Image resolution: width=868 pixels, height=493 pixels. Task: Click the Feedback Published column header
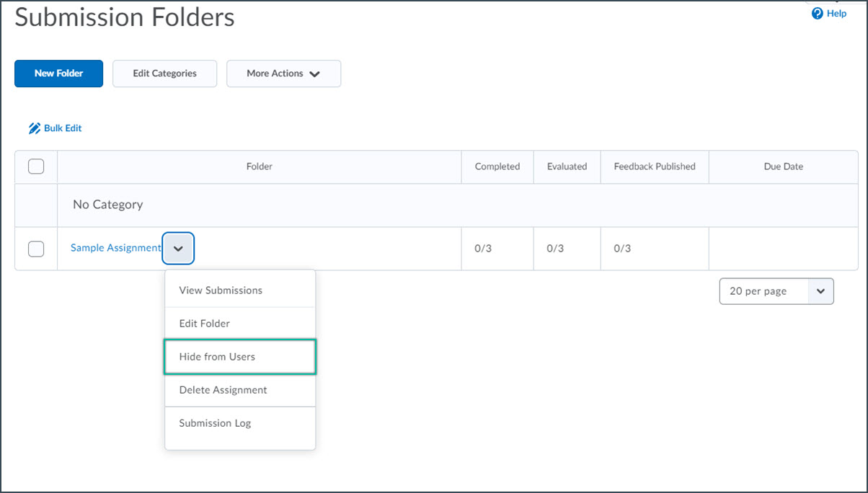point(655,166)
